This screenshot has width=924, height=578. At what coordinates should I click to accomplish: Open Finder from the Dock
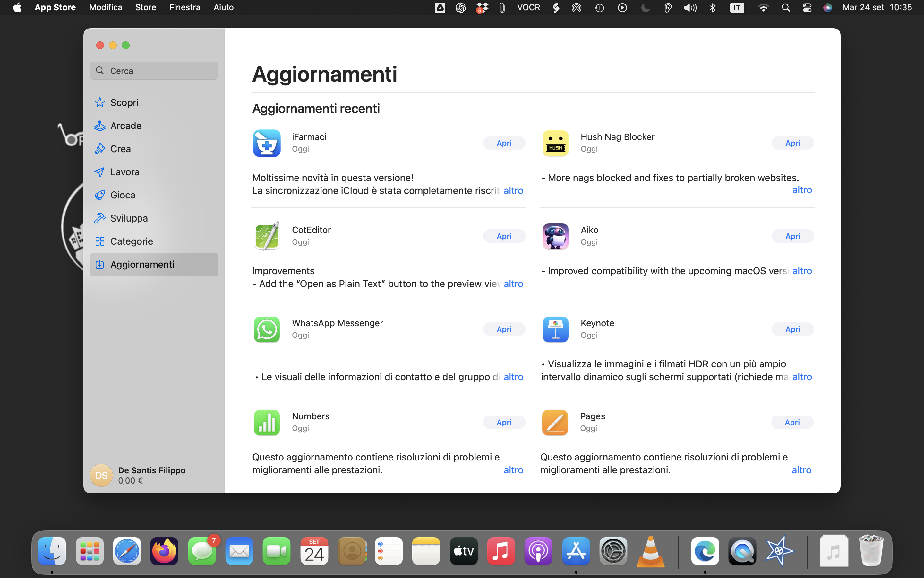point(52,551)
